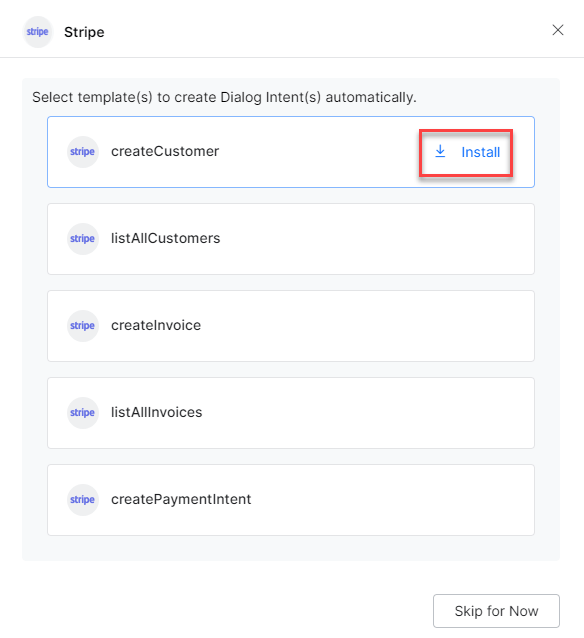Click the download arrow icon beside Install
The height and width of the screenshot is (638, 584).
click(x=440, y=151)
